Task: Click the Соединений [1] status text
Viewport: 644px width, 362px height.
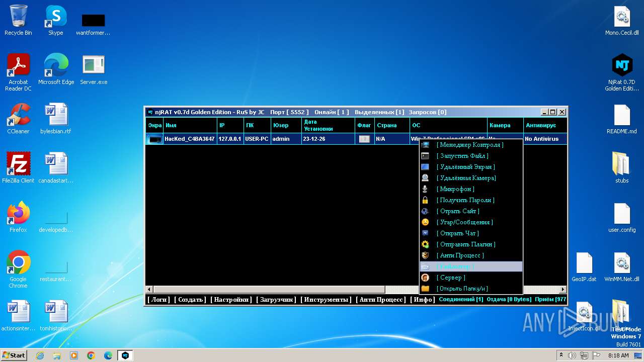Action: [461, 300]
